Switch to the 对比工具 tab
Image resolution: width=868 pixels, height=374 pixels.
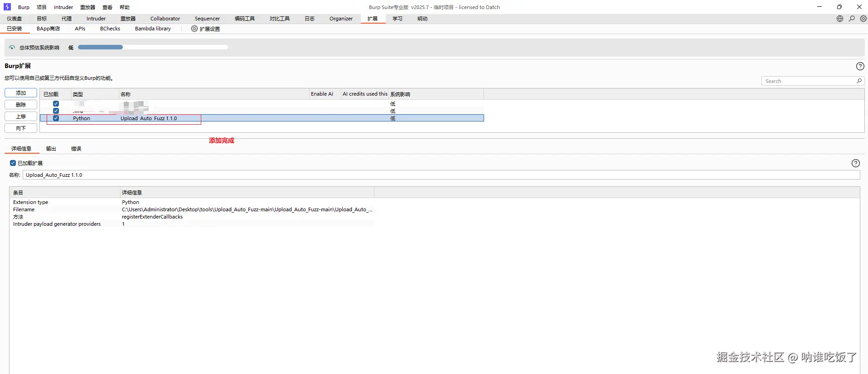click(280, 19)
